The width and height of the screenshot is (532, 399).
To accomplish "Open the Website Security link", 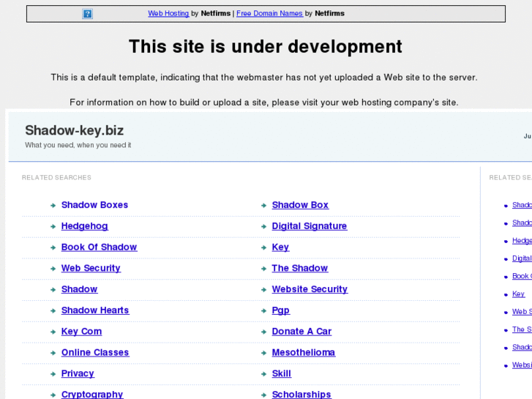I will pyautogui.click(x=310, y=289).
